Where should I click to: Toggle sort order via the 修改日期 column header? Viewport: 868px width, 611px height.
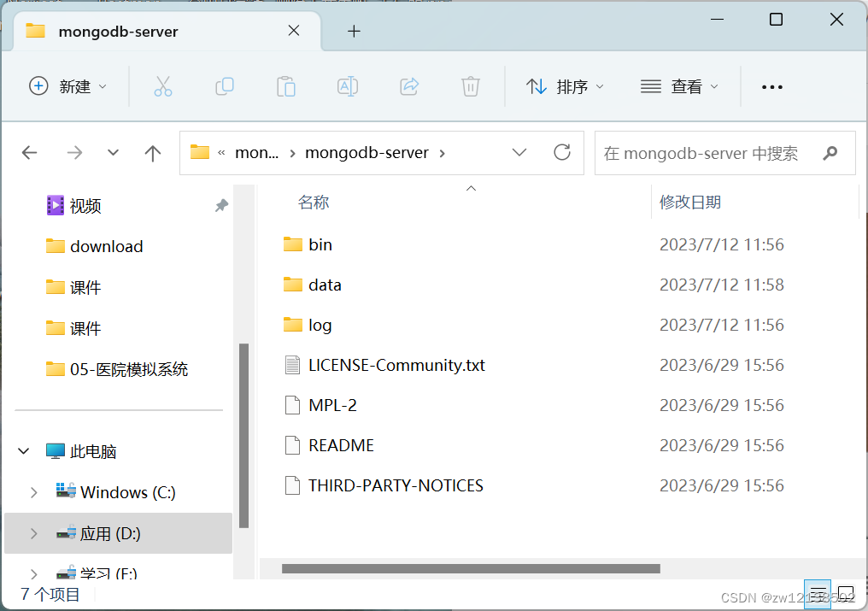click(689, 202)
